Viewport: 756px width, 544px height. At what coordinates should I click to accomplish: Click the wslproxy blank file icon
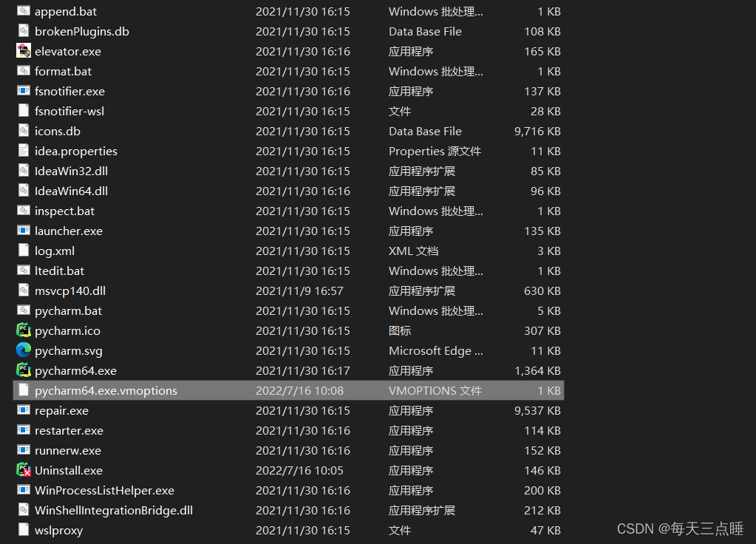coord(24,529)
